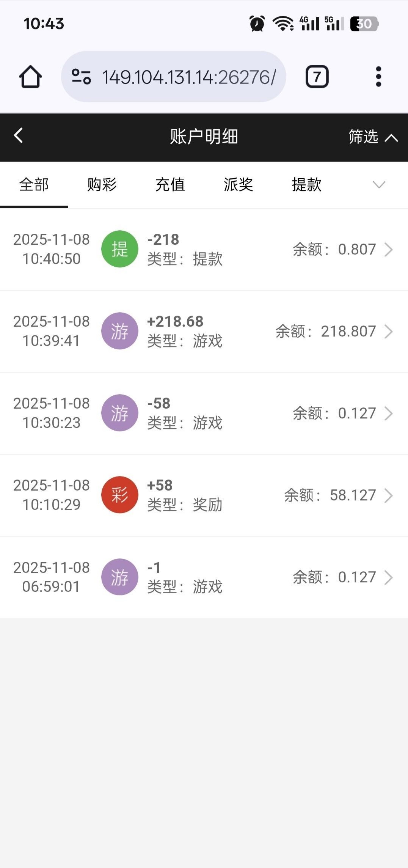This screenshot has width=408, height=868.
Task: Tap the green 提 withdrawal icon
Action: coord(119,249)
